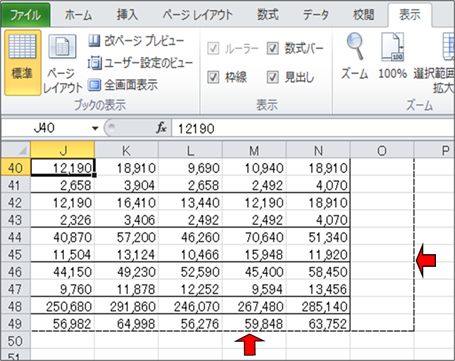455x361 pixels.
Task: Click cell containing 15,948
Action: (x=254, y=254)
